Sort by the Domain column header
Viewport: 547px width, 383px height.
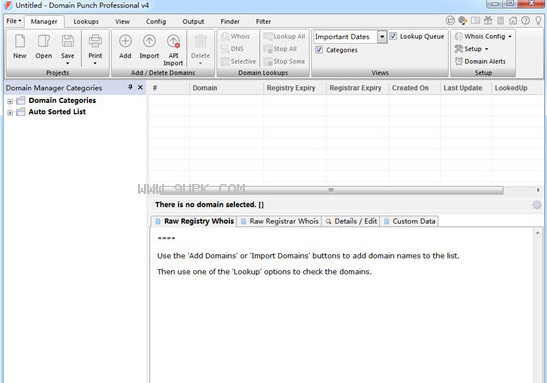227,88
